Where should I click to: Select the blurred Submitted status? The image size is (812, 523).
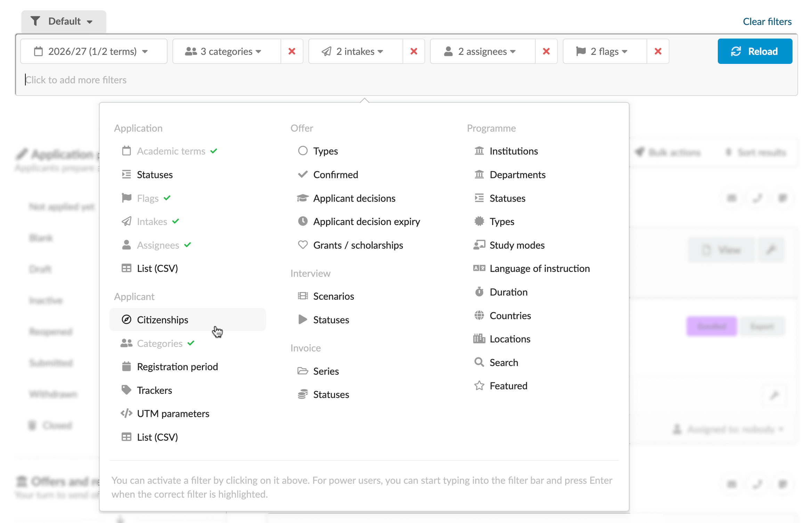[51, 363]
